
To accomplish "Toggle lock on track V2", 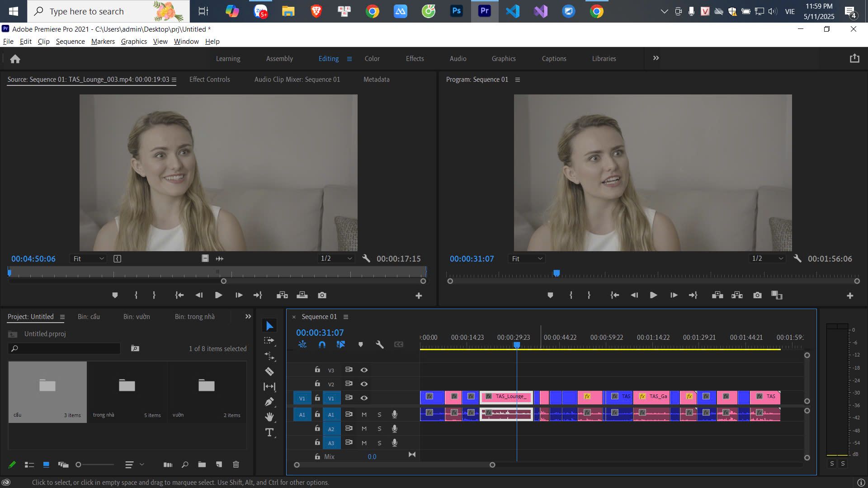I will (x=317, y=384).
